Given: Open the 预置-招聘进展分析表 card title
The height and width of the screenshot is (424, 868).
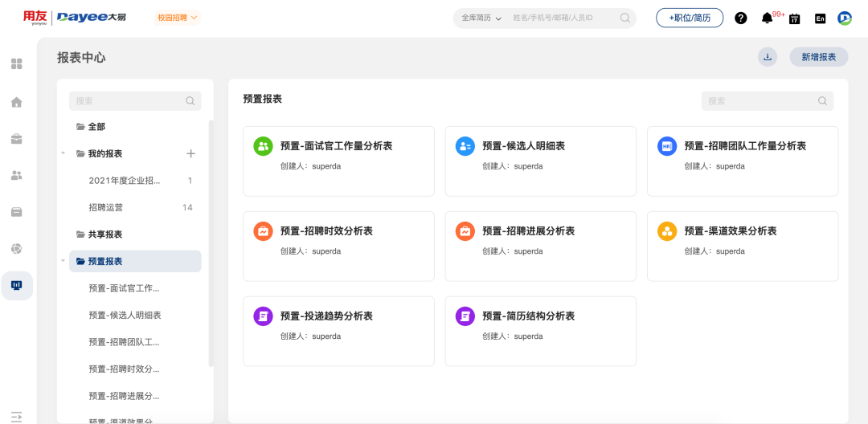Looking at the screenshot, I should [x=529, y=231].
